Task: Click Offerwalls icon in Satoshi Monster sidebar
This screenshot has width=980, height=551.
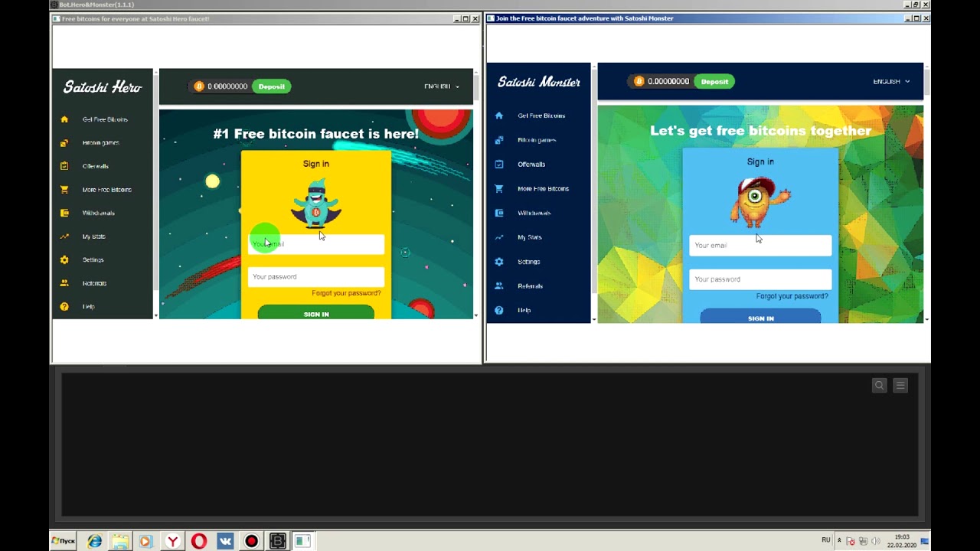Action: tap(499, 164)
